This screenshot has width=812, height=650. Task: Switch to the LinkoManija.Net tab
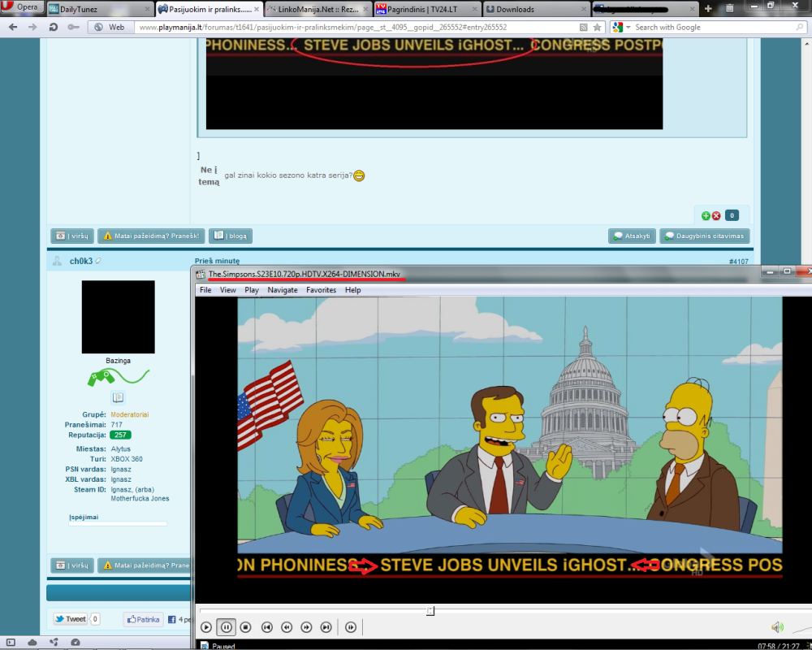317,9
